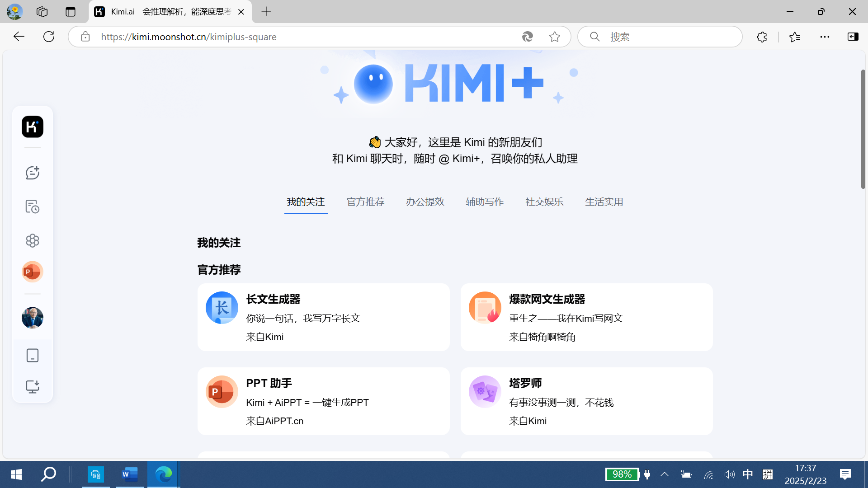Screen dimensions: 868x488
Task: Open the notification center
Action: (845, 474)
